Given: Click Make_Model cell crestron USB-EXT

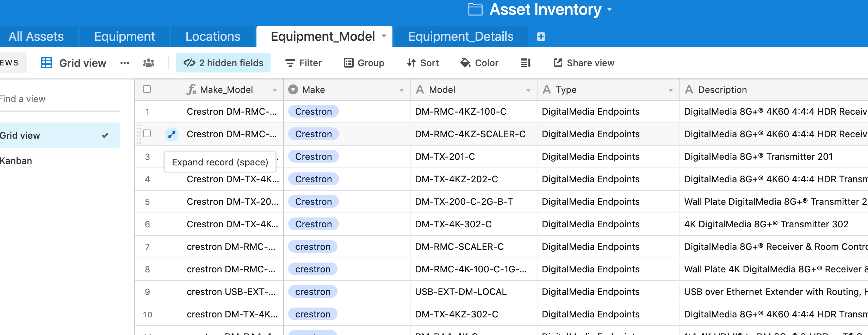Looking at the screenshot, I should [x=232, y=292].
